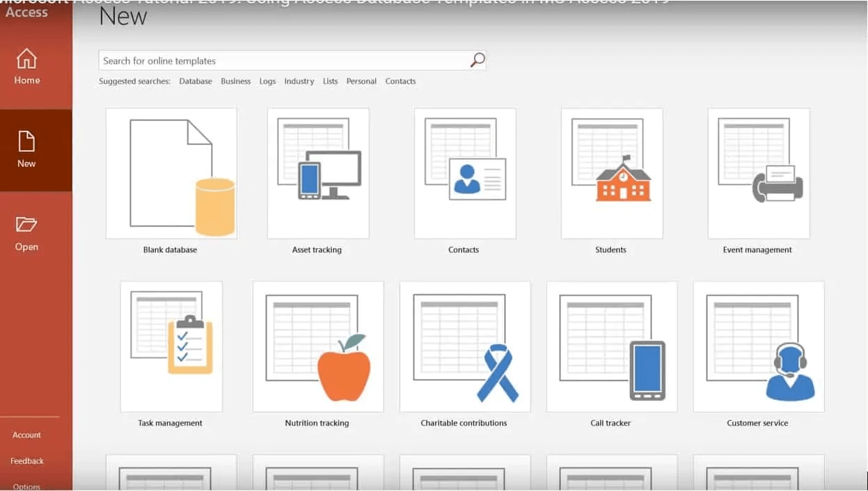Select the Call tracker template

pos(612,346)
